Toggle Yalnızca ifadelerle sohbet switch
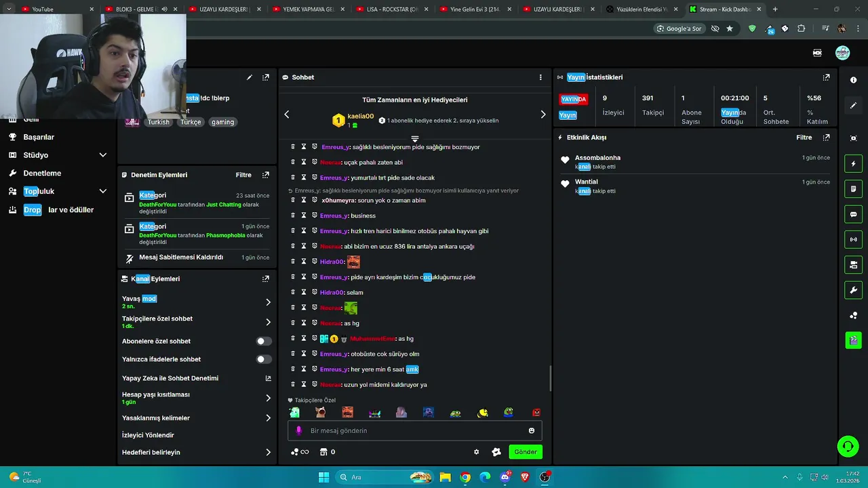The height and width of the screenshot is (488, 868). coord(264,359)
